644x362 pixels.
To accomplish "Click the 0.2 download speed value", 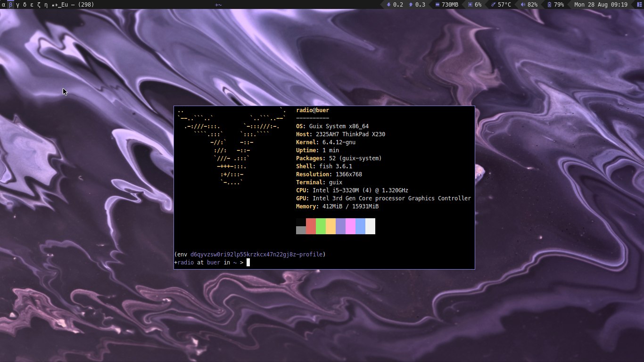I will click(x=398, y=5).
